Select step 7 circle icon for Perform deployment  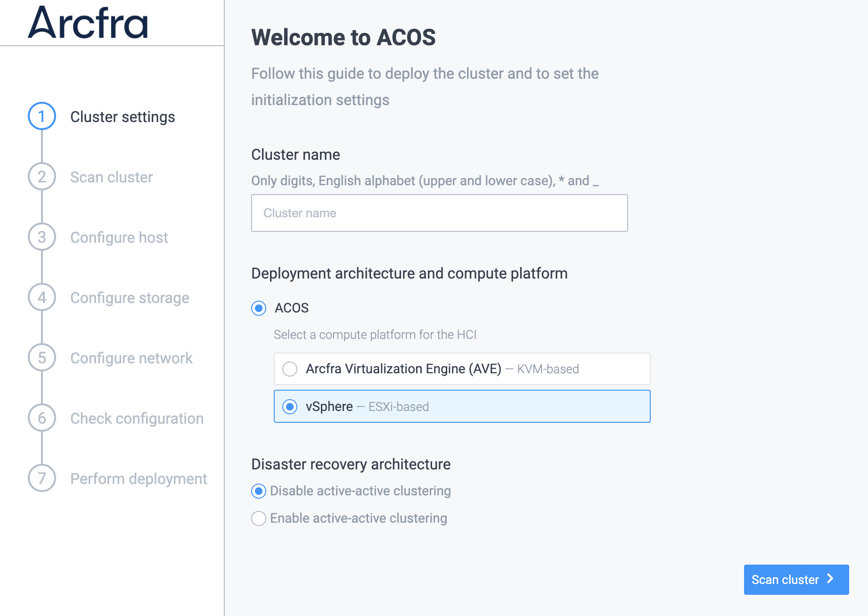tap(42, 478)
